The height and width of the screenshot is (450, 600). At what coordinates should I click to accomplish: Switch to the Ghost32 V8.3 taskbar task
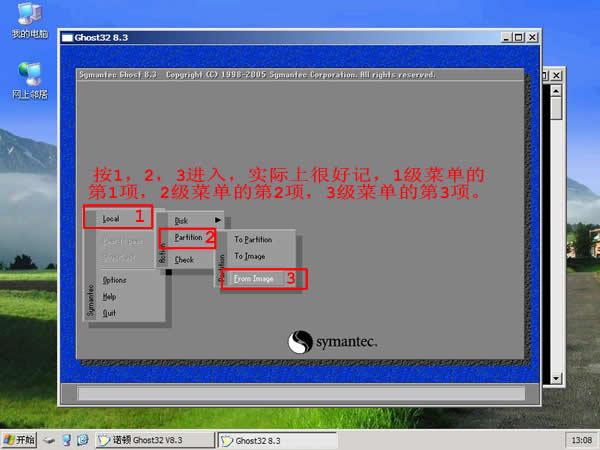[155, 440]
